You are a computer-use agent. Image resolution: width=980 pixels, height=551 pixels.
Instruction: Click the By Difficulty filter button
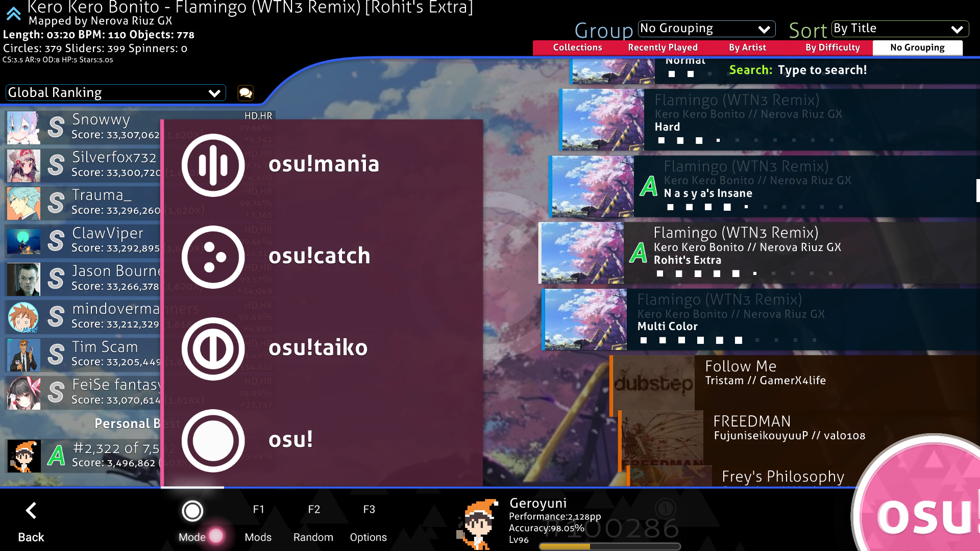pos(832,47)
